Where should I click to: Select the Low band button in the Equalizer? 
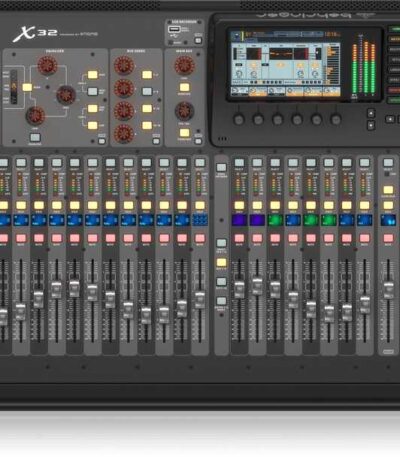pos(92,125)
